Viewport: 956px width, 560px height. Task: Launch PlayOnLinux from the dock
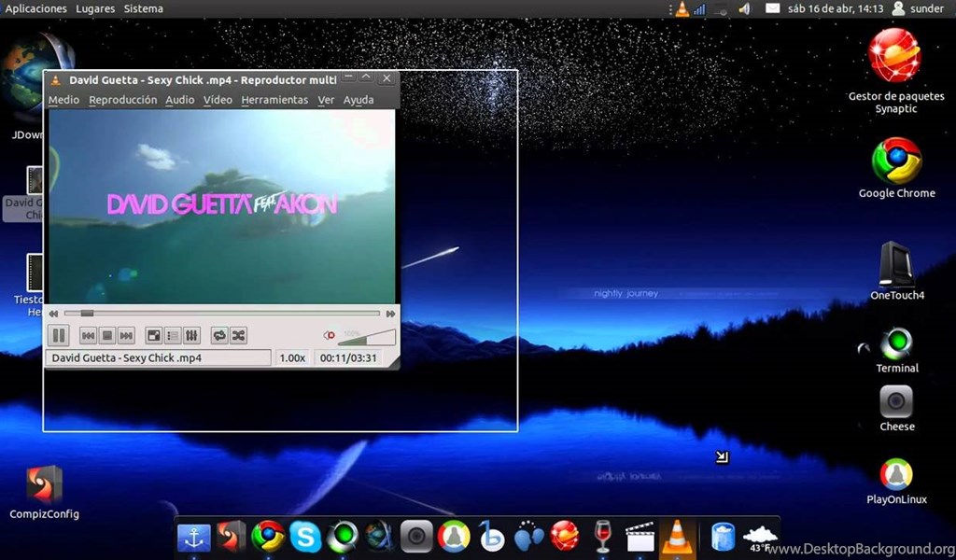(x=454, y=537)
